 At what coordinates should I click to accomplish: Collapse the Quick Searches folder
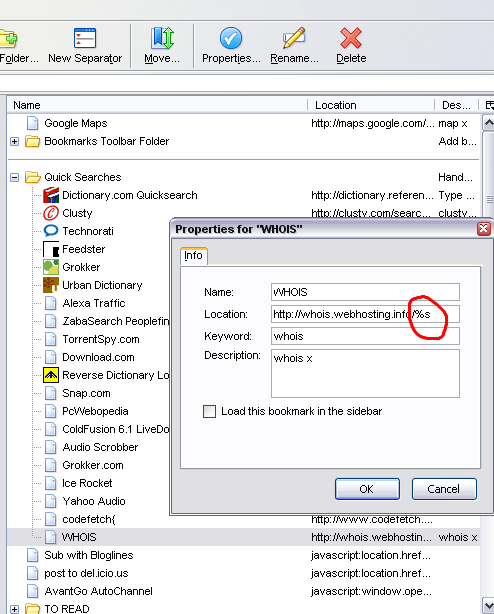(14, 177)
